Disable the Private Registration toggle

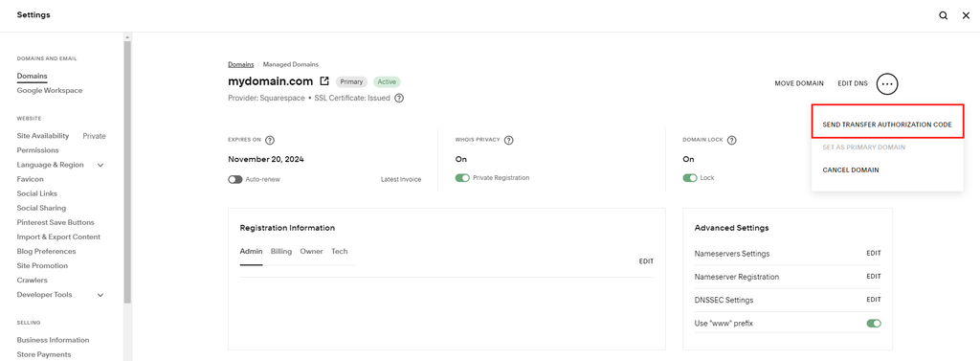click(x=462, y=178)
